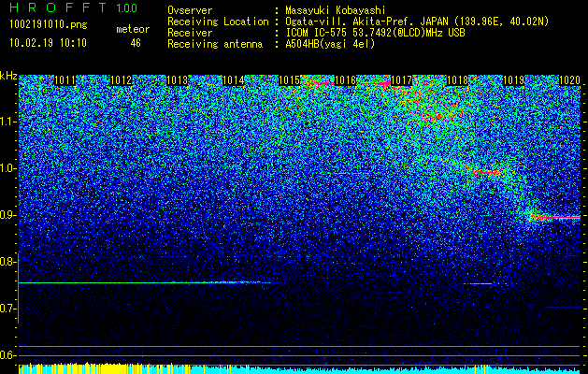
Task: Click the file name 1002191010.png
Action: (49, 24)
